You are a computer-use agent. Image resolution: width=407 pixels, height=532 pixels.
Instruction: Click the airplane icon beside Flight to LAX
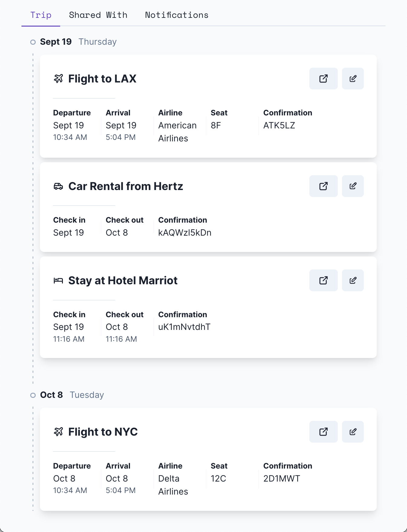(58, 79)
